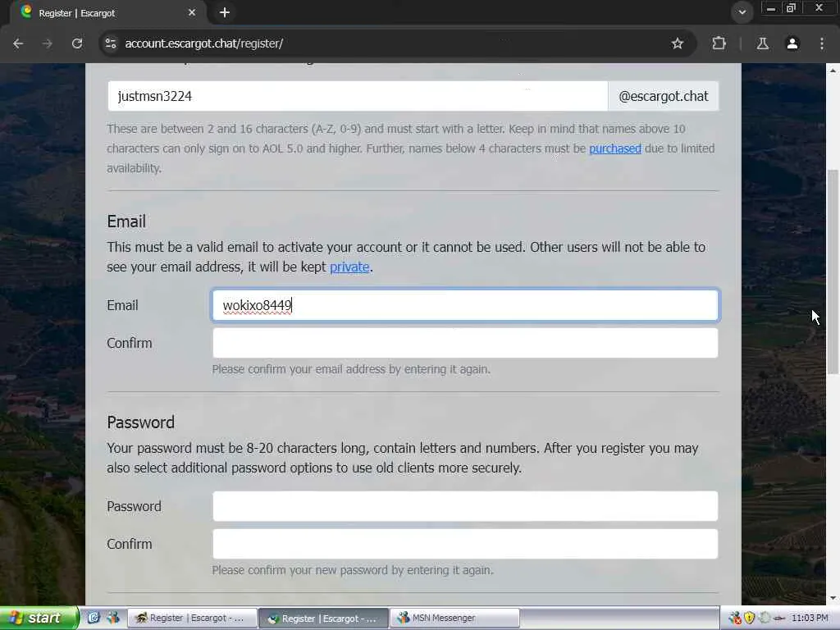
Task: Open the Chrome three-dot menu
Action: (x=822, y=43)
